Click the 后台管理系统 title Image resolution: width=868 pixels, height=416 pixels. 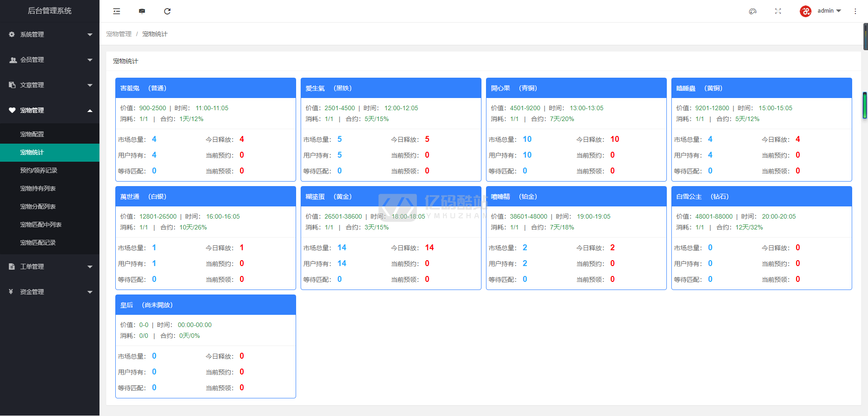pyautogui.click(x=50, y=11)
